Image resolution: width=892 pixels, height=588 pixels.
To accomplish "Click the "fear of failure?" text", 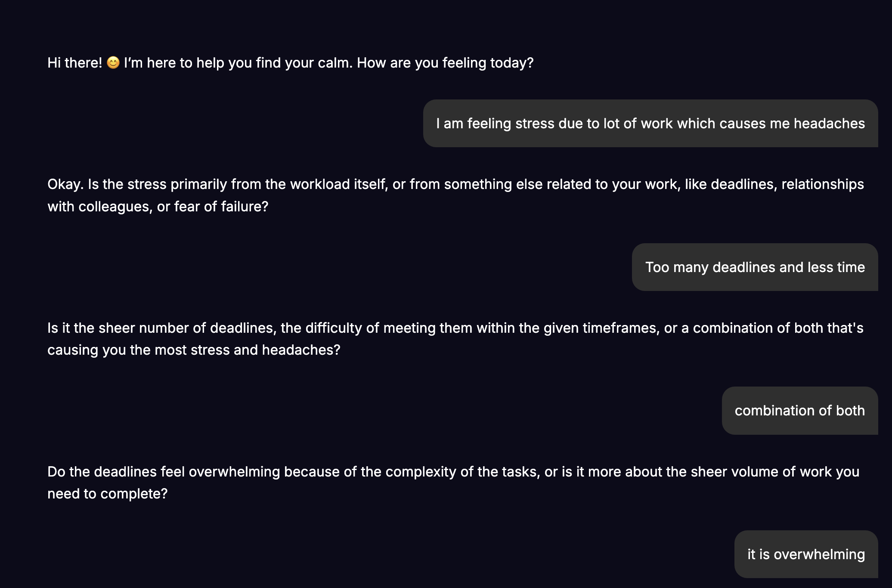I will pos(221,207).
